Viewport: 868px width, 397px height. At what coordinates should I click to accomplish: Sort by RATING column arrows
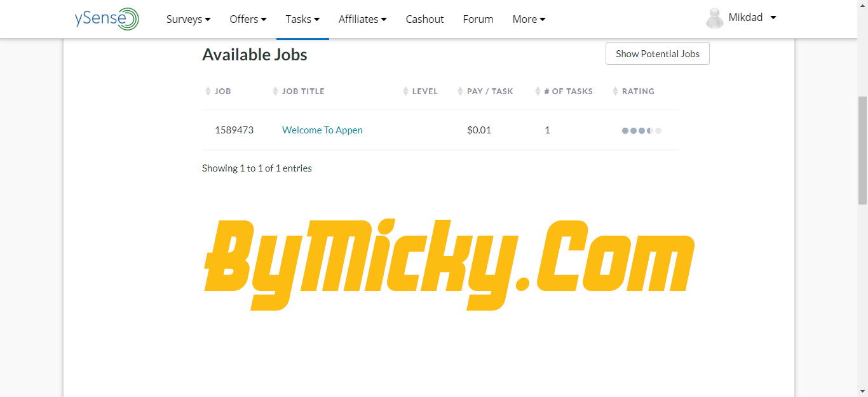coord(615,91)
